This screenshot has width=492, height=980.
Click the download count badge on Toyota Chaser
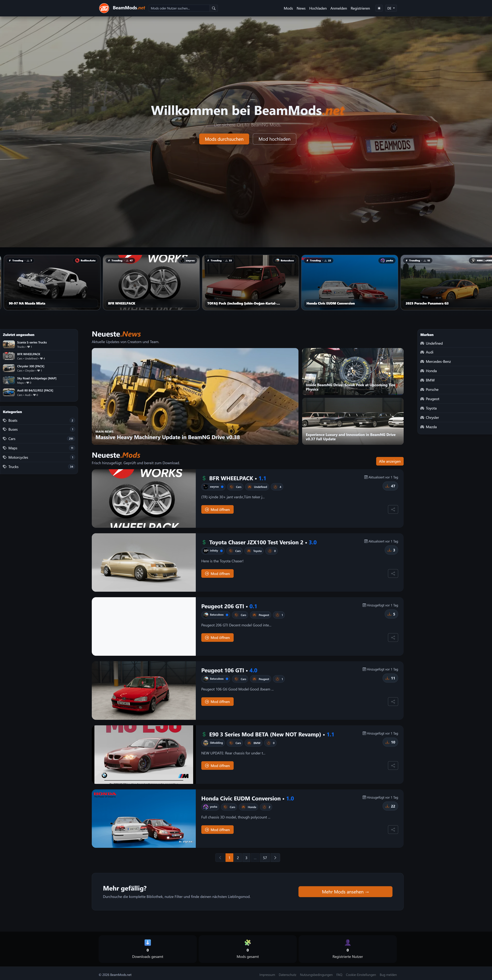[x=391, y=550]
